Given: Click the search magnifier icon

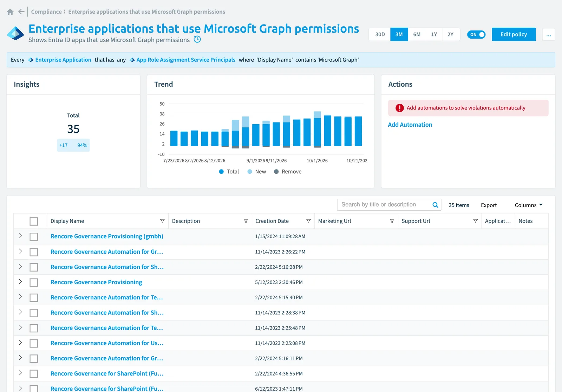Looking at the screenshot, I should coord(435,205).
